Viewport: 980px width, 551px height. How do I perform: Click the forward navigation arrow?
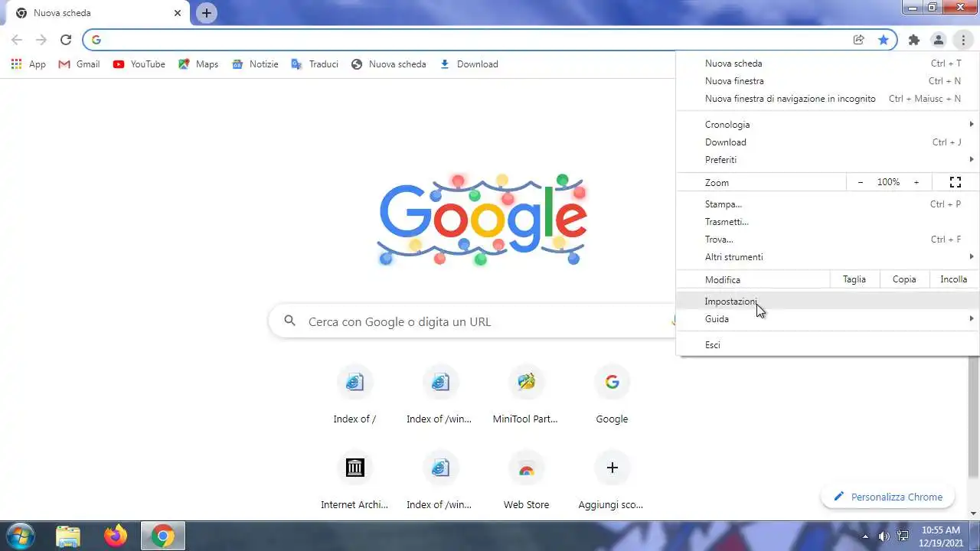click(41, 40)
